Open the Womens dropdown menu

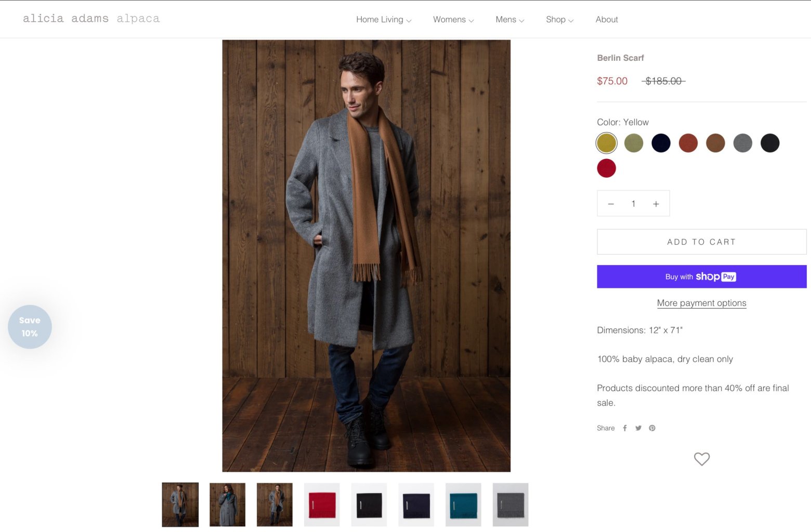pyautogui.click(x=453, y=20)
